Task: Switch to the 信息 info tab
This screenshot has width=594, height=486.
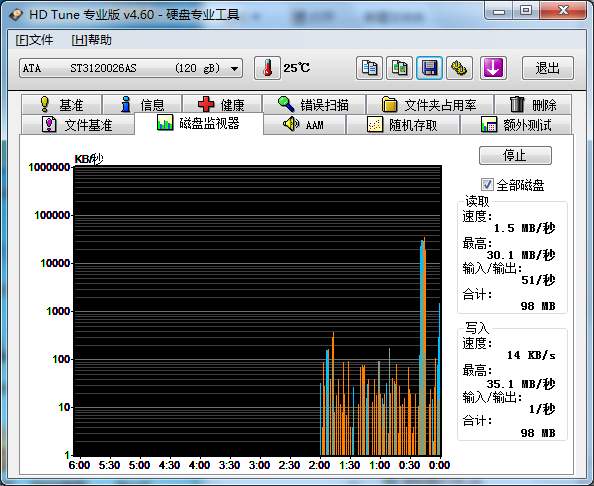Action: point(142,105)
